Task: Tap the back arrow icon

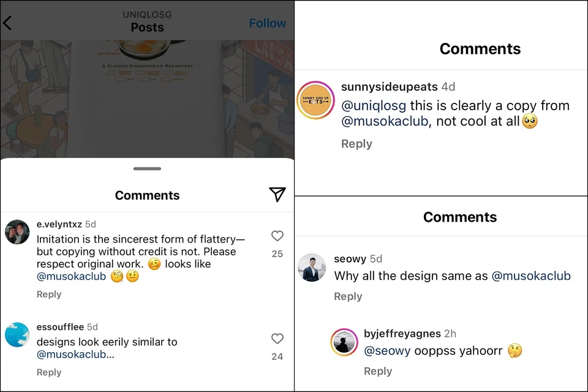Action: pos(7,23)
